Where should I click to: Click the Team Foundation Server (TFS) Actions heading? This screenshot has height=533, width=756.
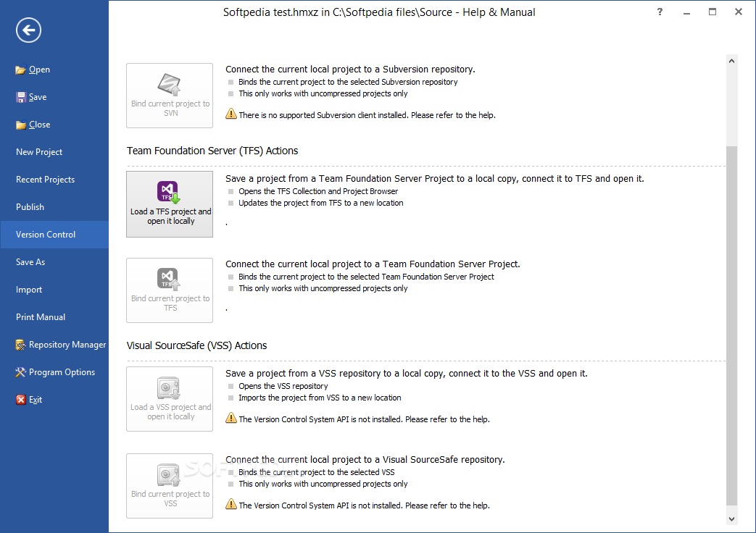click(212, 151)
